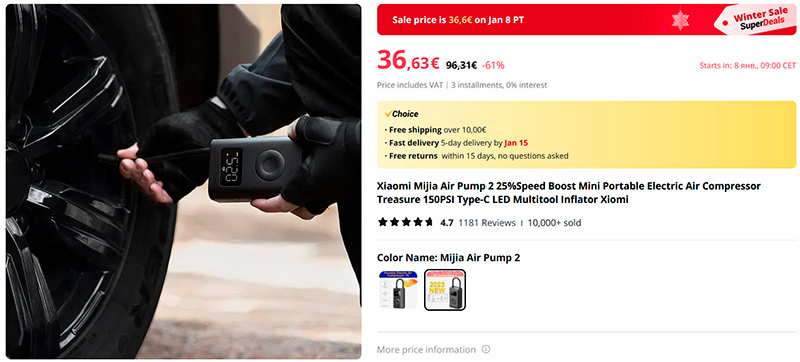Select the 2023 NEW Mijia Air Pump 2 variant
The height and width of the screenshot is (362, 800).
click(x=445, y=290)
